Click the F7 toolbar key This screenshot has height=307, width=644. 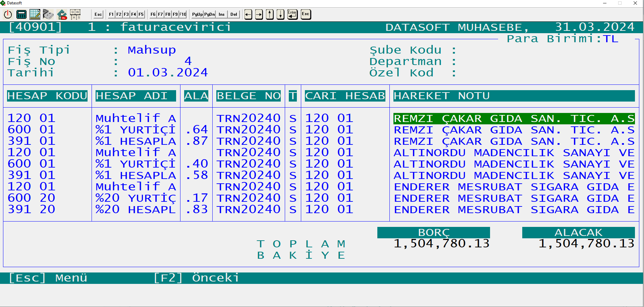coord(160,14)
